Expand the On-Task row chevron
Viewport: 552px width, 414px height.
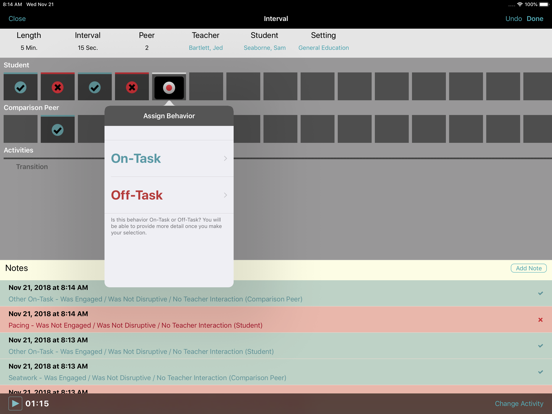click(225, 158)
